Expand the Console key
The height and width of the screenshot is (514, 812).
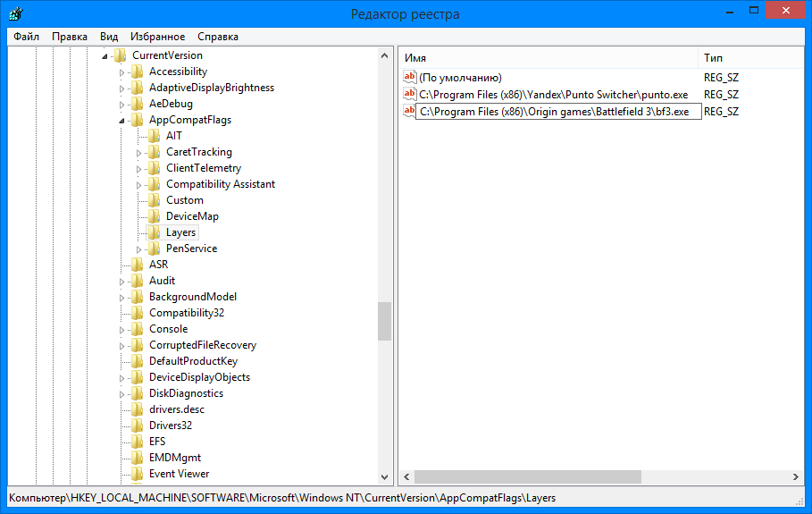pyautogui.click(x=121, y=330)
